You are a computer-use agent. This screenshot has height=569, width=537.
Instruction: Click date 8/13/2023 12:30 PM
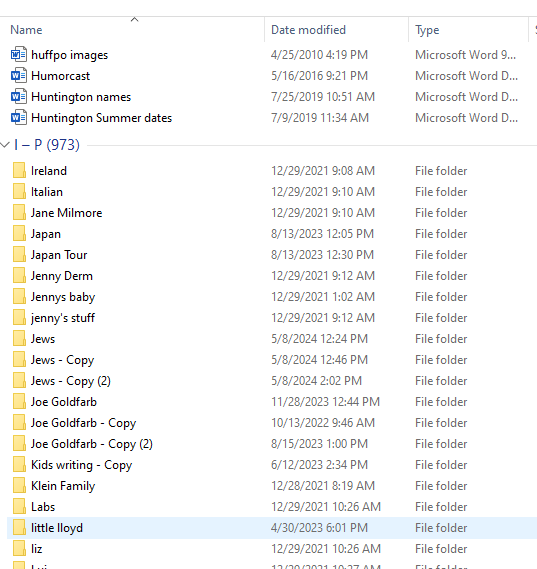pos(322,255)
